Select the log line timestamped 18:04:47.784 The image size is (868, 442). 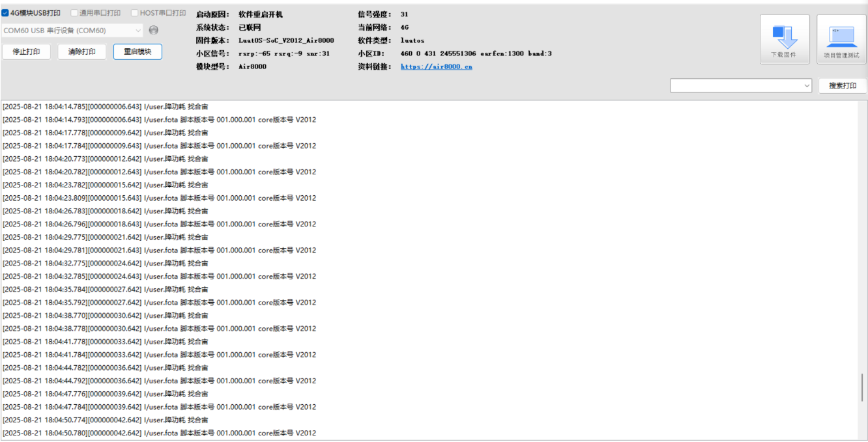tap(159, 407)
